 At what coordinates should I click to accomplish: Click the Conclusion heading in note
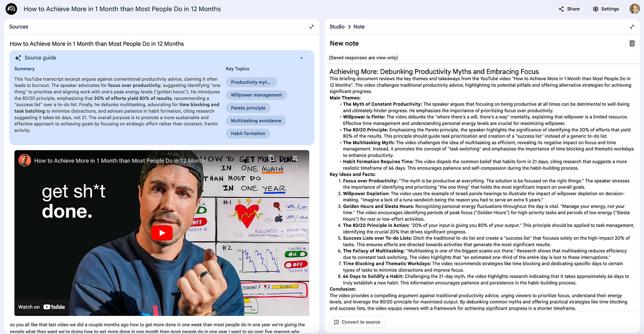point(343,289)
